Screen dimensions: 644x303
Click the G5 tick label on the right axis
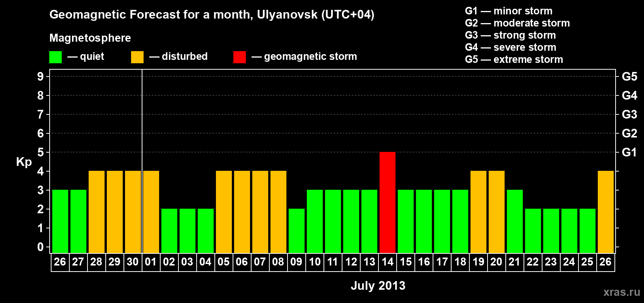630,77
